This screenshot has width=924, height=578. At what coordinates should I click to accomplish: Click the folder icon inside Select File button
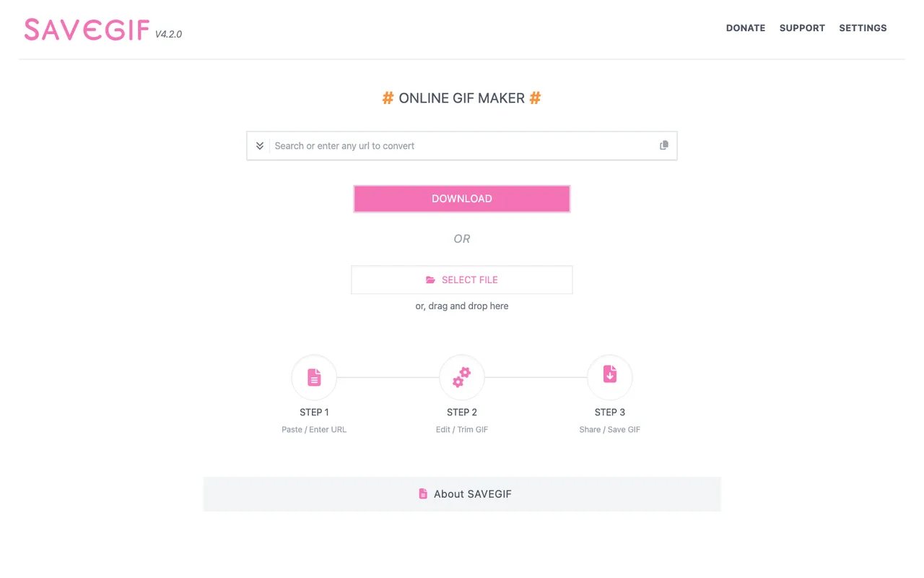(432, 280)
